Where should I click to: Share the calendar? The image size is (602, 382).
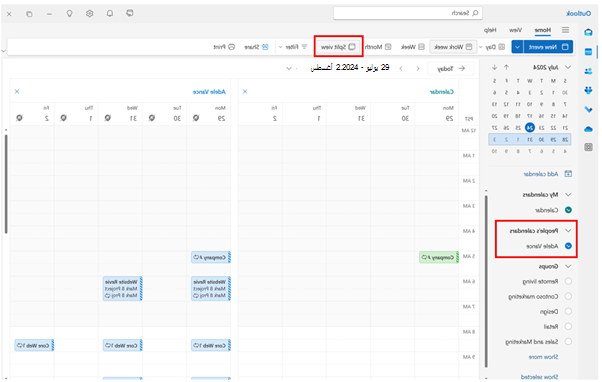tap(256, 47)
